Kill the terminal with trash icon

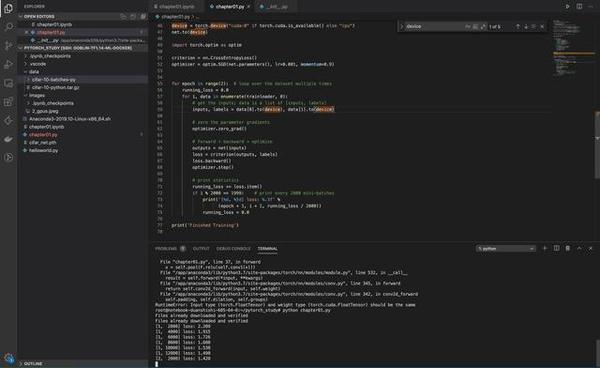coord(568,248)
